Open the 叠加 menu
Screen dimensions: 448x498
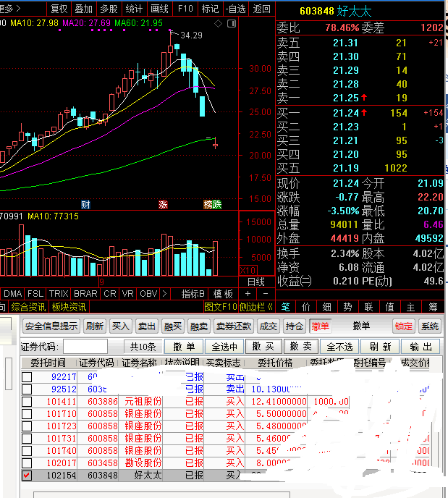click(83, 9)
